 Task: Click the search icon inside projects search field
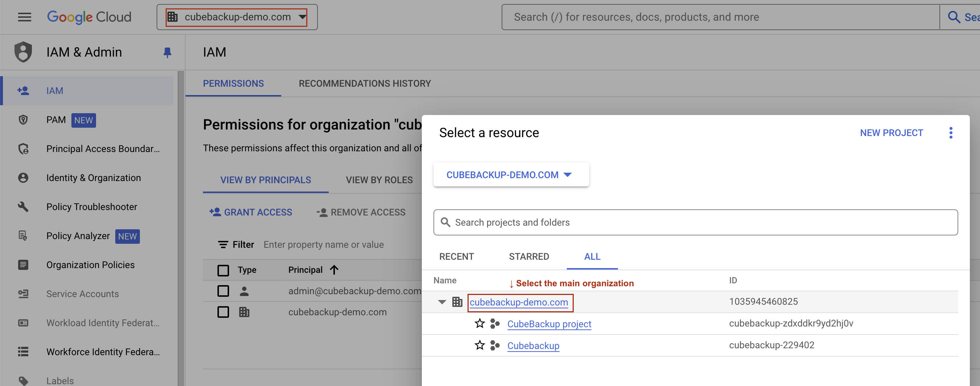[x=445, y=222]
